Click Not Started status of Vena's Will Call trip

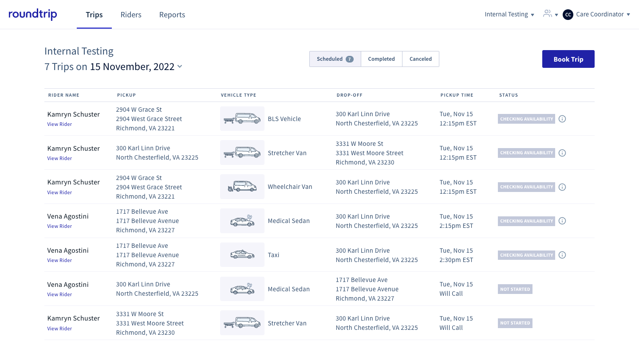pyautogui.click(x=515, y=289)
